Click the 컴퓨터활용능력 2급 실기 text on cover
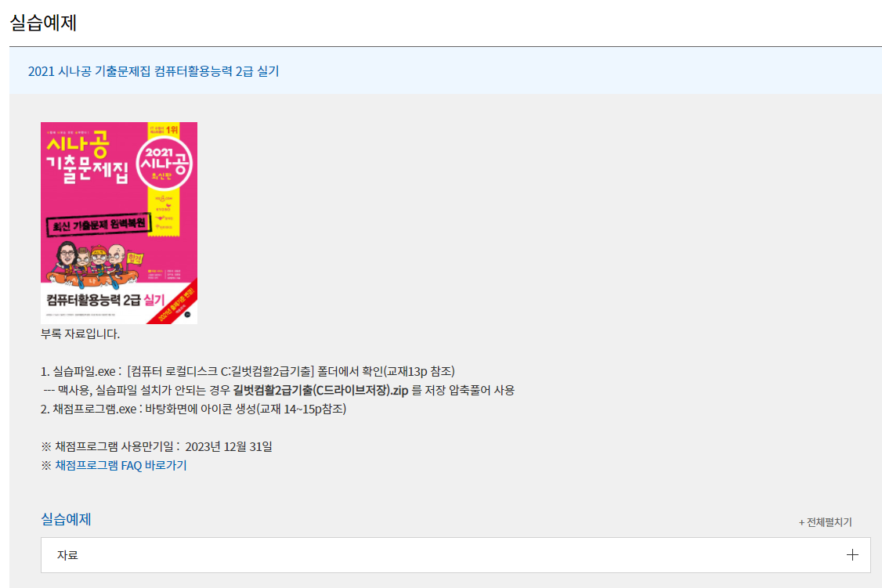 pos(105,300)
